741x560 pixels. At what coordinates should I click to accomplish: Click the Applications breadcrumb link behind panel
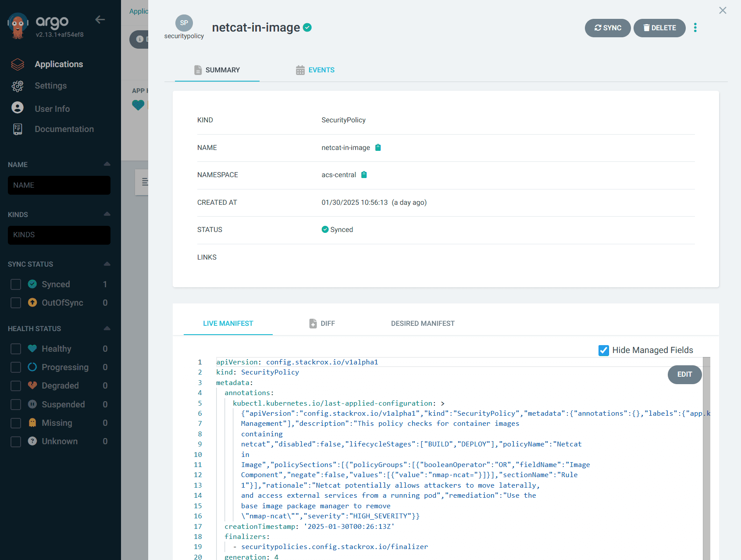click(x=139, y=11)
